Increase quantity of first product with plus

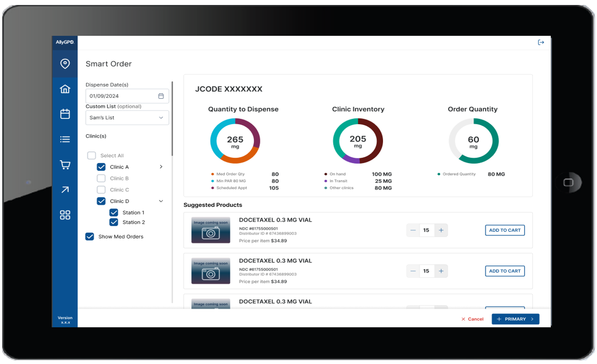441,230
